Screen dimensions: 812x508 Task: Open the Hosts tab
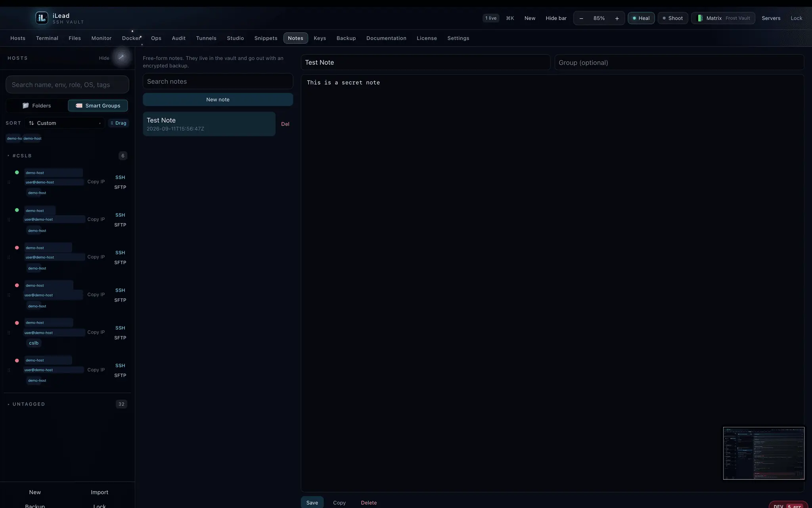click(18, 38)
